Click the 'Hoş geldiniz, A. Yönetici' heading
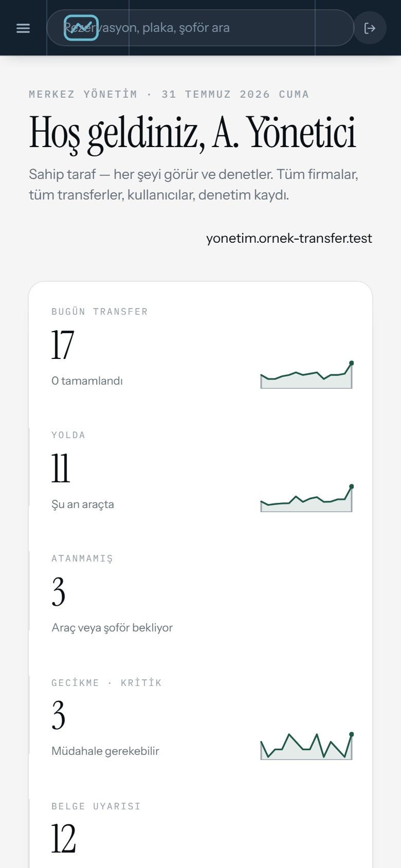This screenshot has width=401, height=868. point(192,133)
